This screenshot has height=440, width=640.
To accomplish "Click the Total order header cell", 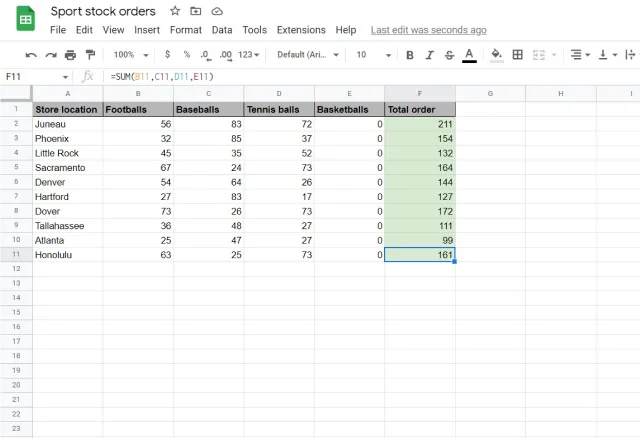I will [419, 109].
